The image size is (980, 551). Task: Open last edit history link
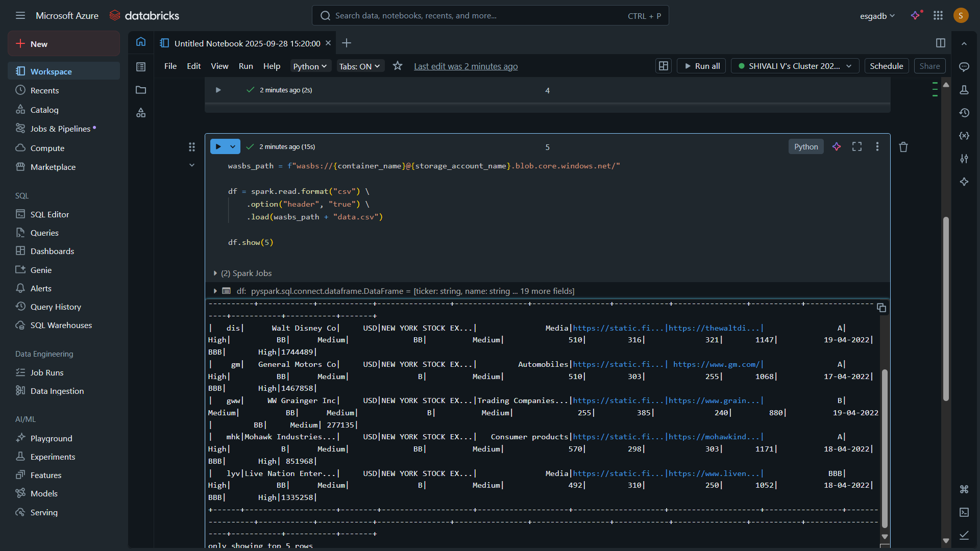(465, 66)
